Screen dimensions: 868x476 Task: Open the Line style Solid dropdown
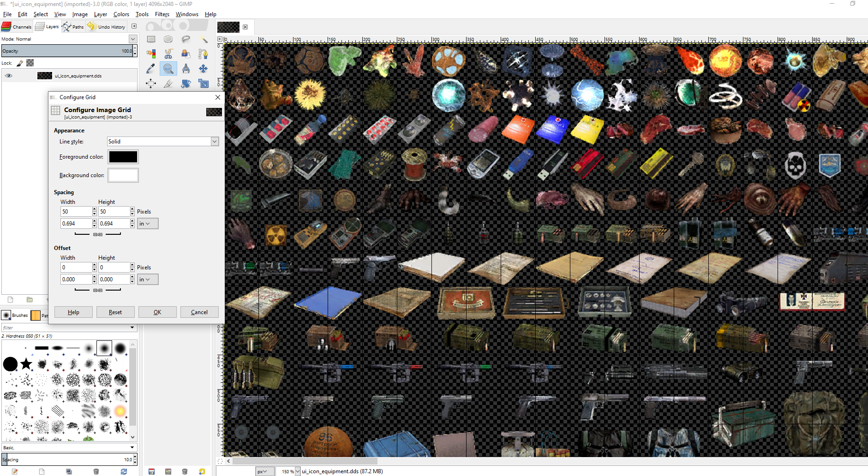point(163,142)
